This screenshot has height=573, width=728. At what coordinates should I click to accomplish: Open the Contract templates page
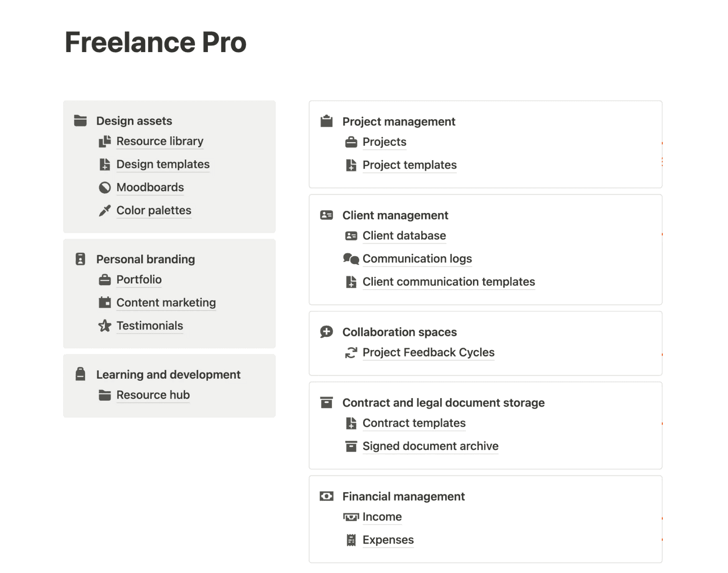click(x=414, y=423)
